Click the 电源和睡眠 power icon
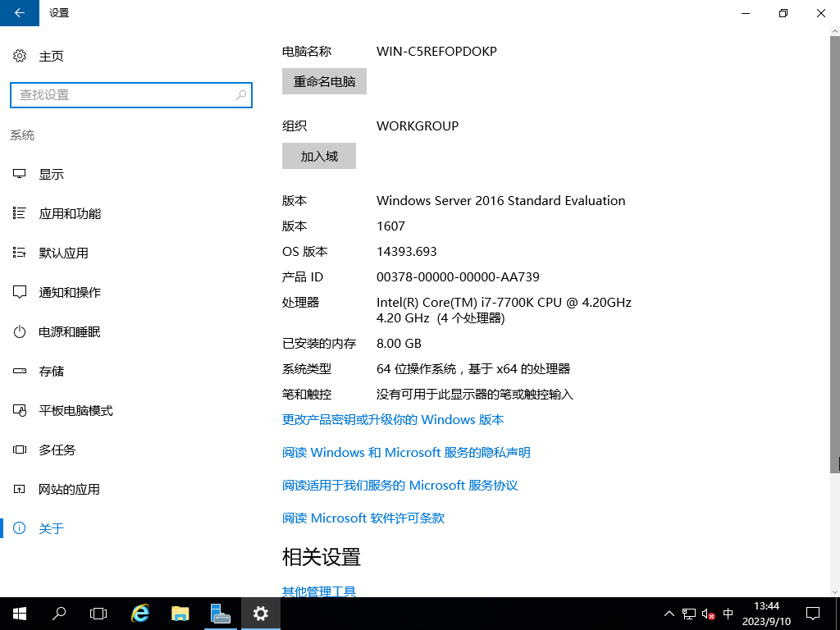 (x=20, y=331)
